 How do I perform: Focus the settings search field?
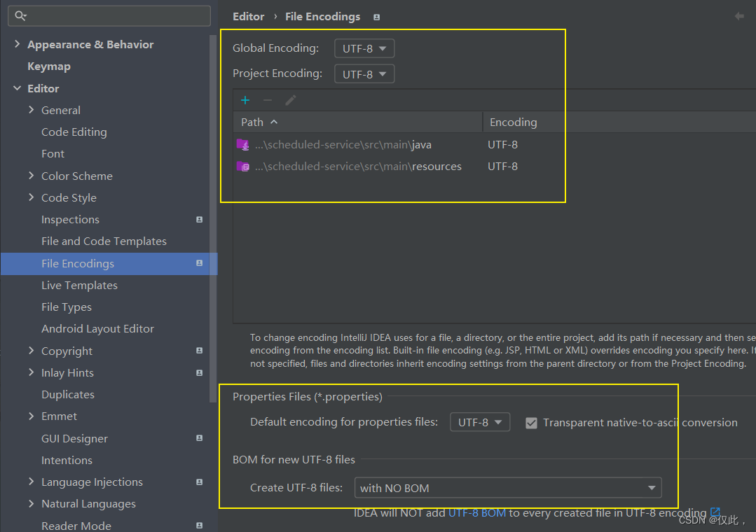[109, 16]
